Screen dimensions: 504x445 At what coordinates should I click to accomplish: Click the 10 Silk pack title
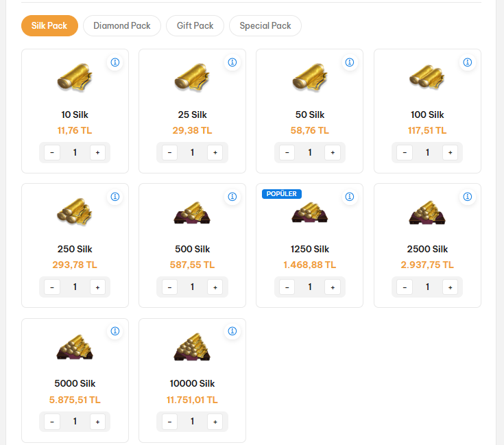tap(75, 115)
